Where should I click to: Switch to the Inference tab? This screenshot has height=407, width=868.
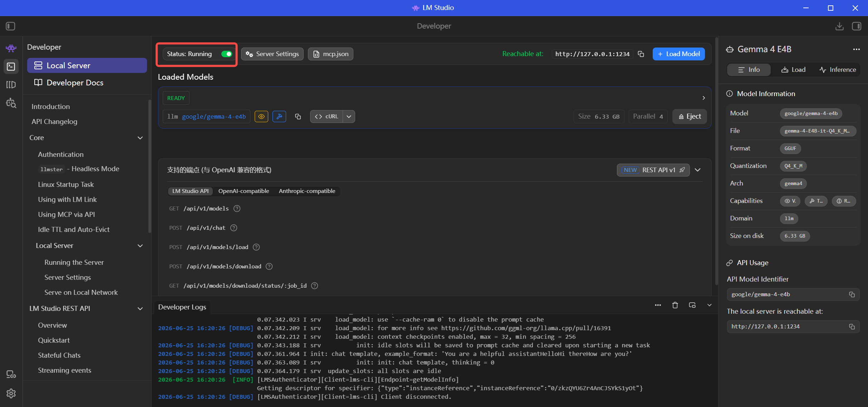838,70
